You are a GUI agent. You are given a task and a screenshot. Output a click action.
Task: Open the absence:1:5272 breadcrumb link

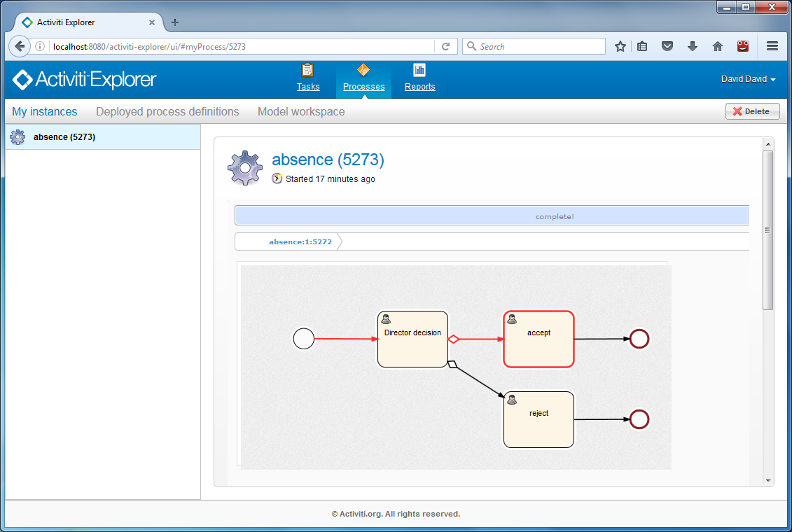point(300,241)
